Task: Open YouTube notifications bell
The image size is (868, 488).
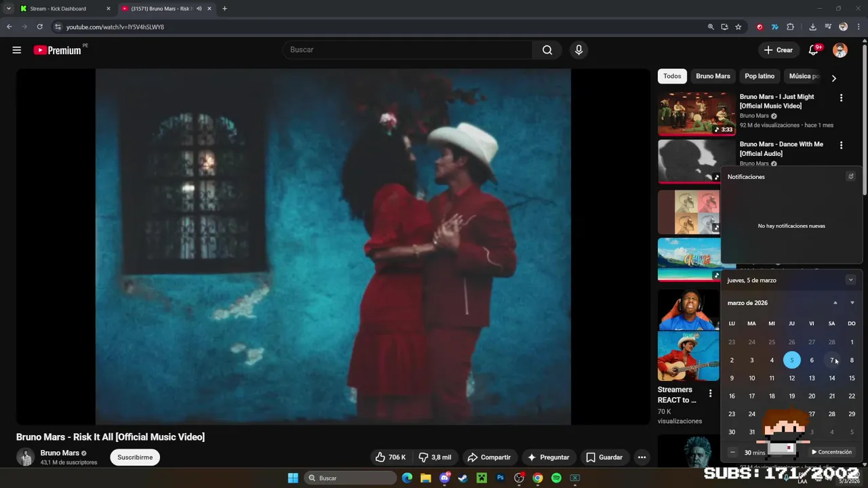Action: (814, 50)
